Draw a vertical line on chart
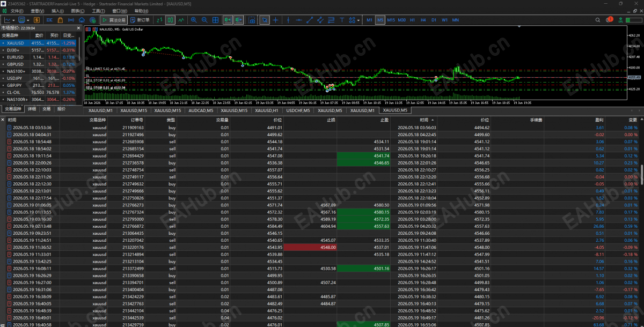 pos(288,20)
